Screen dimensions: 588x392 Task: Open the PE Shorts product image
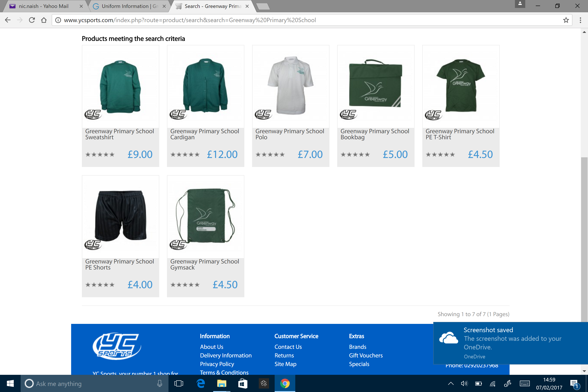[x=121, y=216]
